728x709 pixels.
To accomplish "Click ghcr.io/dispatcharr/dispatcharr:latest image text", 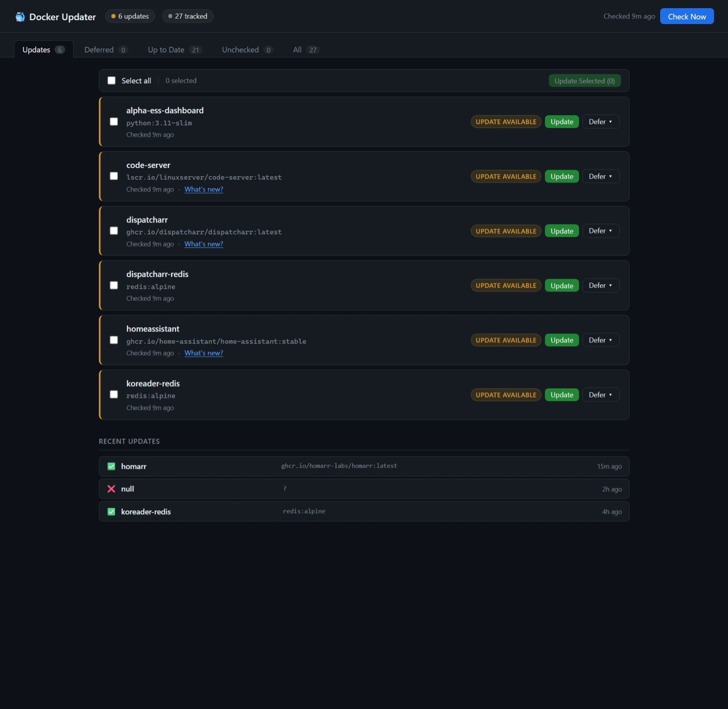I will [x=204, y=232].
